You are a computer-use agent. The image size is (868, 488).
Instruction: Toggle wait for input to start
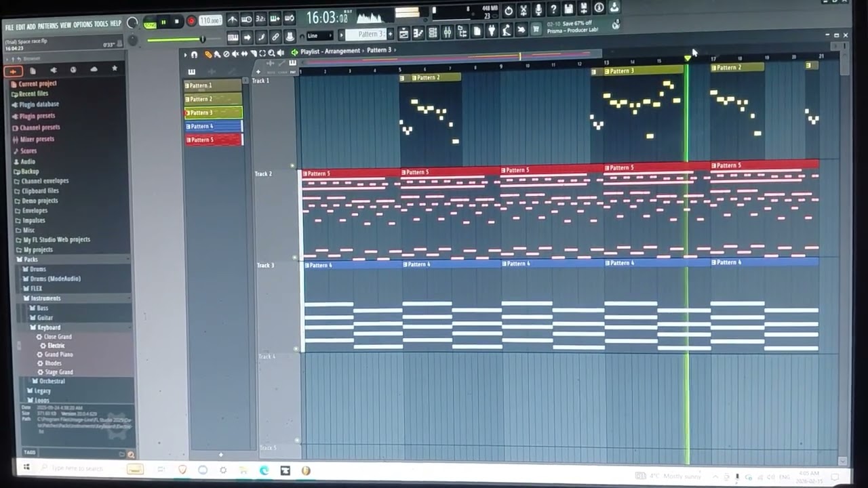pos(247,19)
